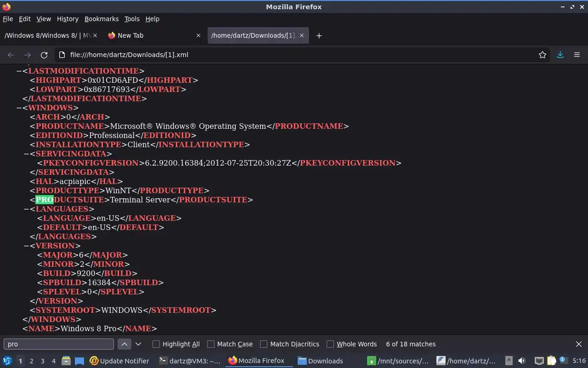Click the network tray icon
The width and height of the screenshot is (588, 368).
(539, 361)
